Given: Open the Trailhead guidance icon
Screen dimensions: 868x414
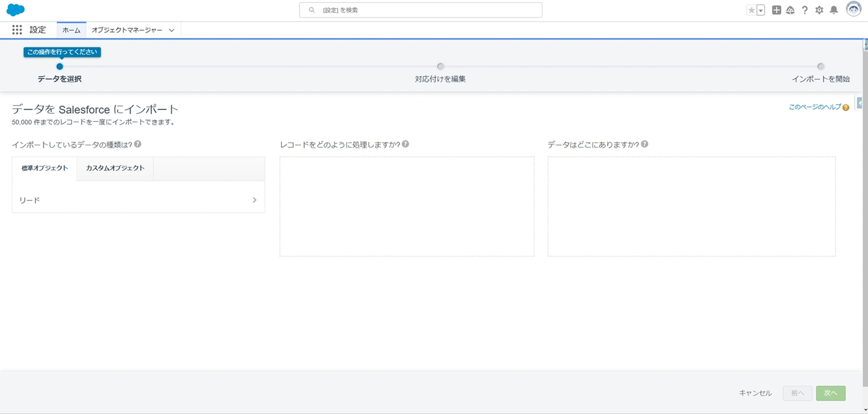Looking at the screenshot, I should 790,10.
